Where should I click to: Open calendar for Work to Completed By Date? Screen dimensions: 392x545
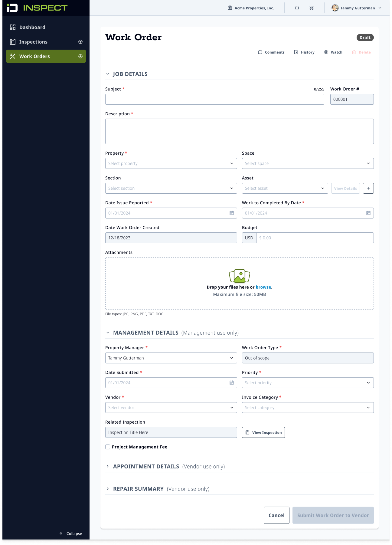click(368, 213)
